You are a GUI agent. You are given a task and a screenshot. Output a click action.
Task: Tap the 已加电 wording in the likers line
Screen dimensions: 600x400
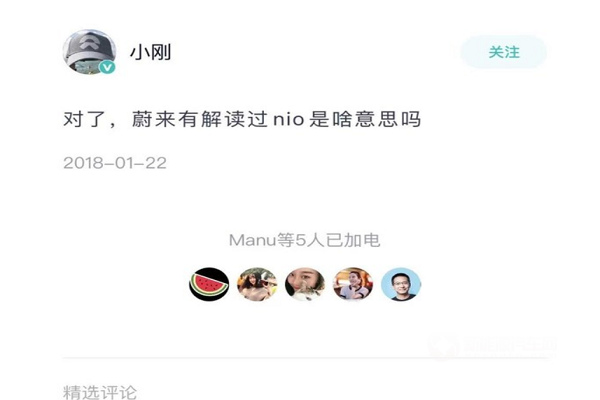click(x=352, y=240)
